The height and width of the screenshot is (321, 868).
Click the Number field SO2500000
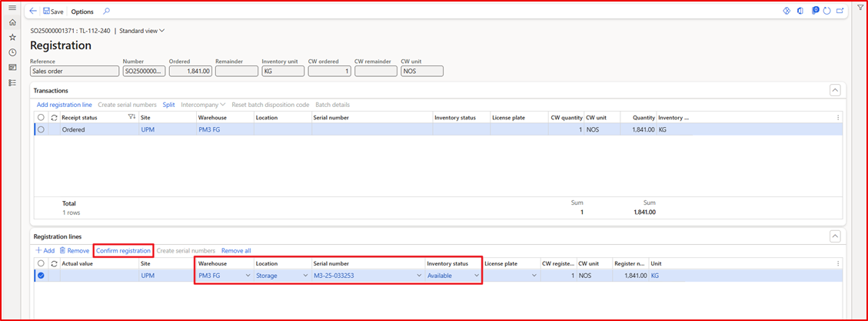[144, 71]
